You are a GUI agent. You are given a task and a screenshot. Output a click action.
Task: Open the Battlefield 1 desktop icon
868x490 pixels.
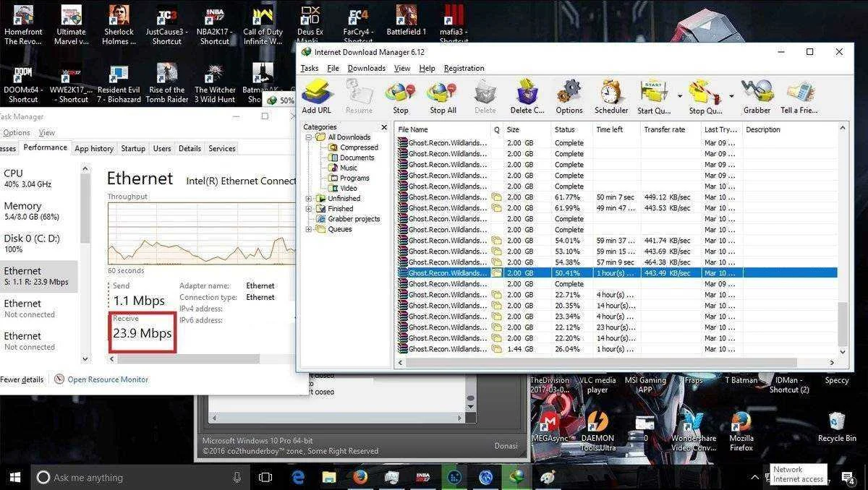pyautogui.click(x=407, y=22)
